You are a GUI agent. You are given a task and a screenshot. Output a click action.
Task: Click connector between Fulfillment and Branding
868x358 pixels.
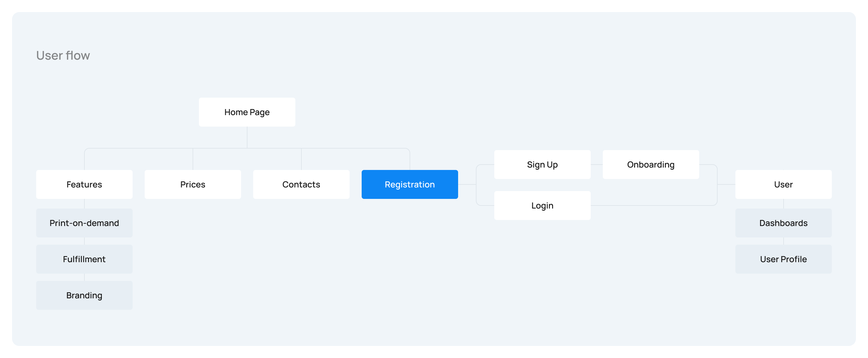84,277
